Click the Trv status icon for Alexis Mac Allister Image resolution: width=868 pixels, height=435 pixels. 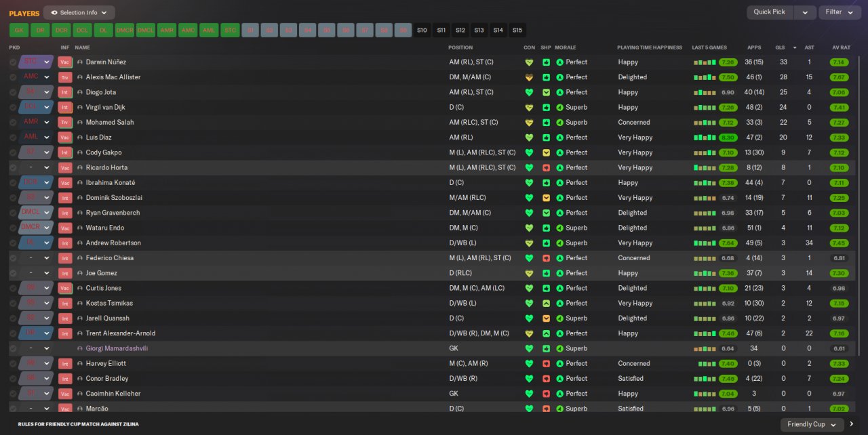pos(65,77)
